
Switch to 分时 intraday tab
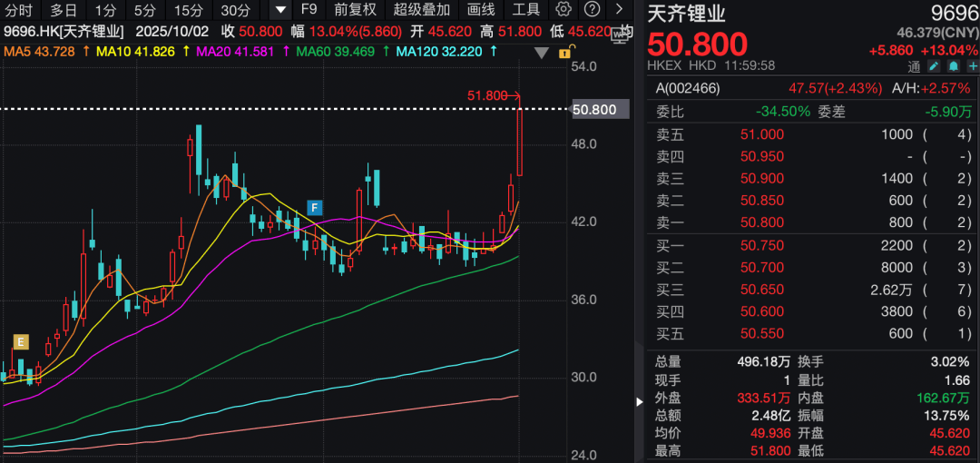point(19,10)
